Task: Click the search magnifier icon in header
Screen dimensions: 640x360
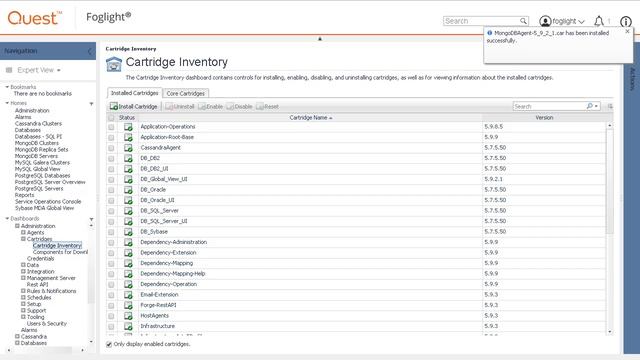Action: point(523,21)
